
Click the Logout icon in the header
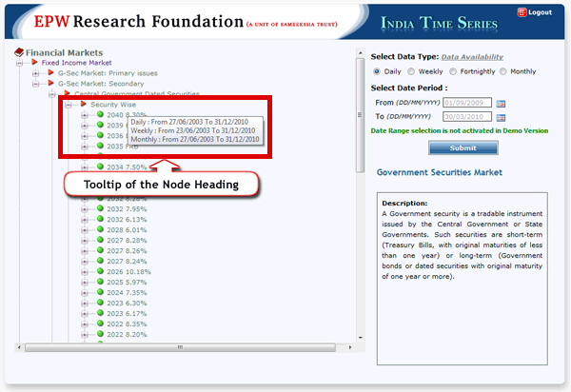coord(522,12)
